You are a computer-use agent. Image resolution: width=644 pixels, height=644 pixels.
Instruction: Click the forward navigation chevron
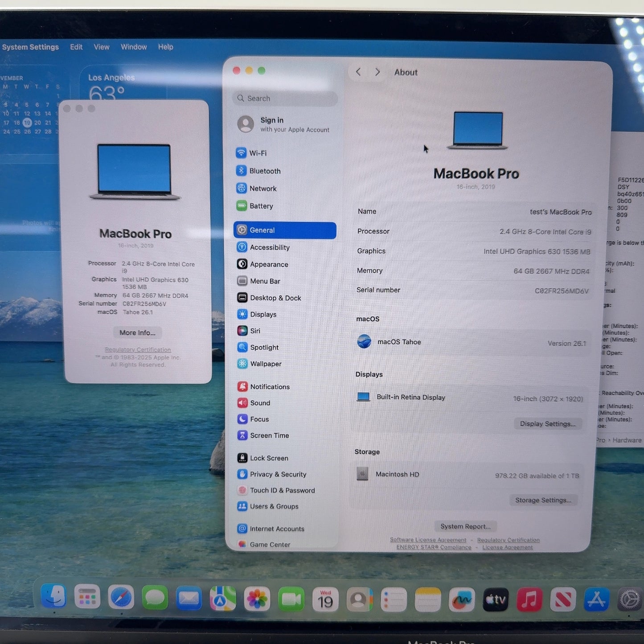pos(377,72)
